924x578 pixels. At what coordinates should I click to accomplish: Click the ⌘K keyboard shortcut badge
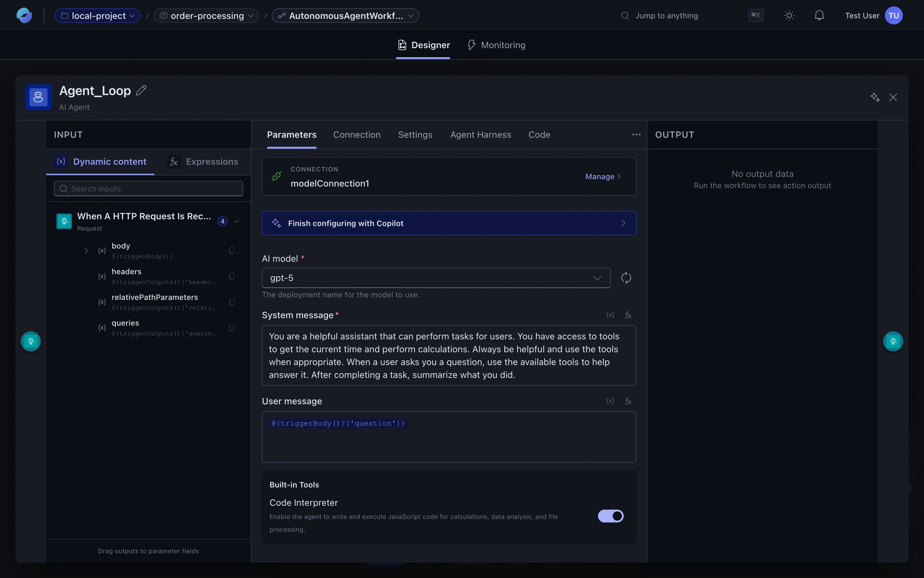(756, 15)
